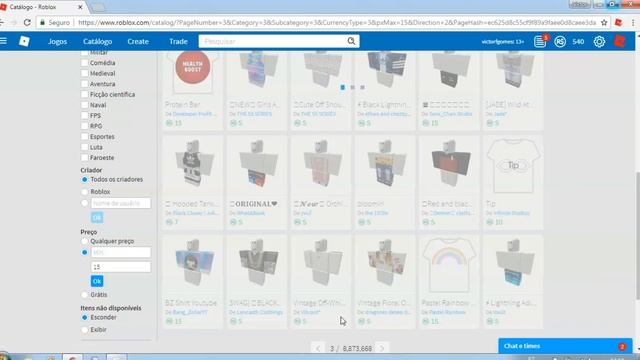The width and height of the screenshot is (640, 360).
Task: Select Todos os criadores radio option
Action: pyautogui.click(x=84, y=180)
